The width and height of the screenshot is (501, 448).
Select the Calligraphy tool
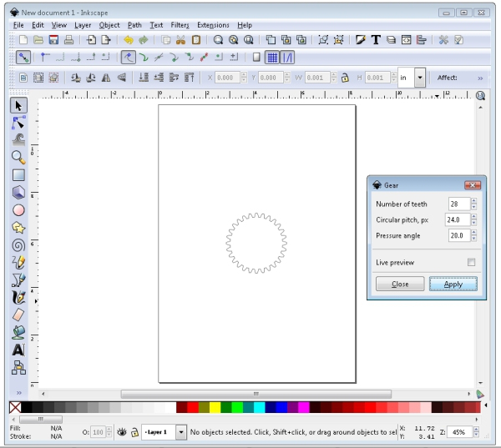(18, 298)
